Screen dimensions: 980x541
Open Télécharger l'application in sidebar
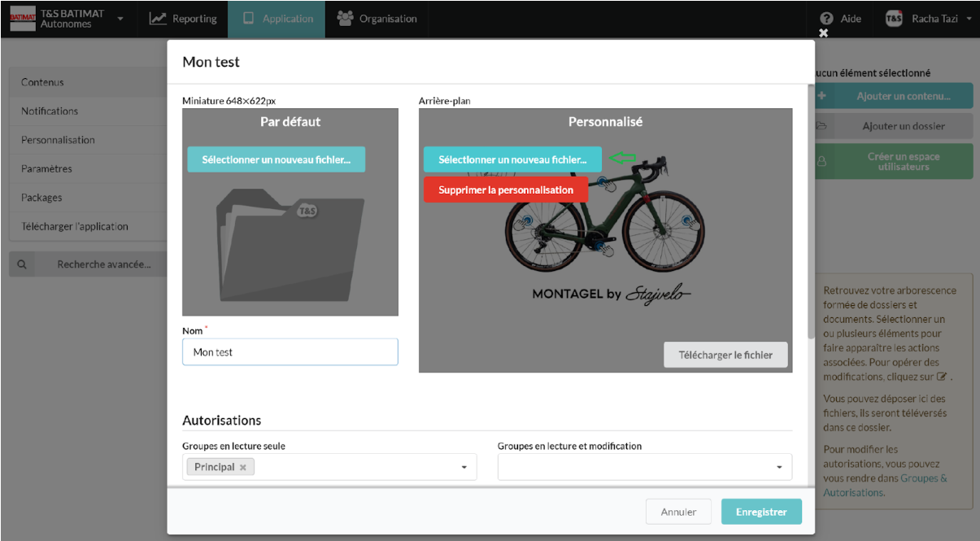88,226
